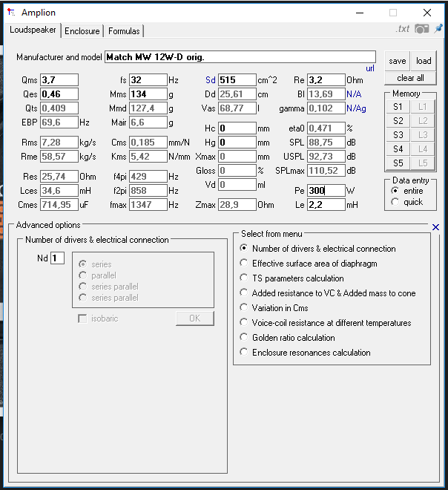Screen dimensions: 448x490
Task: Click the pin window icon
Action: [x=438, y=28]
